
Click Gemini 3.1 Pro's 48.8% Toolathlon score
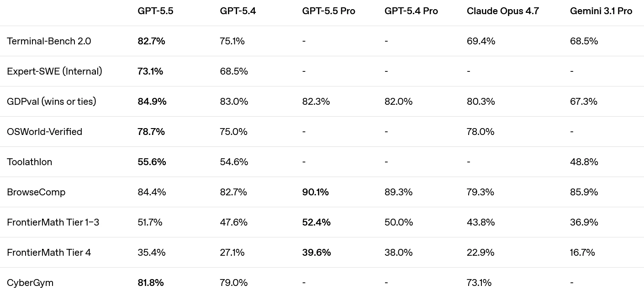(x=584, y=162)
